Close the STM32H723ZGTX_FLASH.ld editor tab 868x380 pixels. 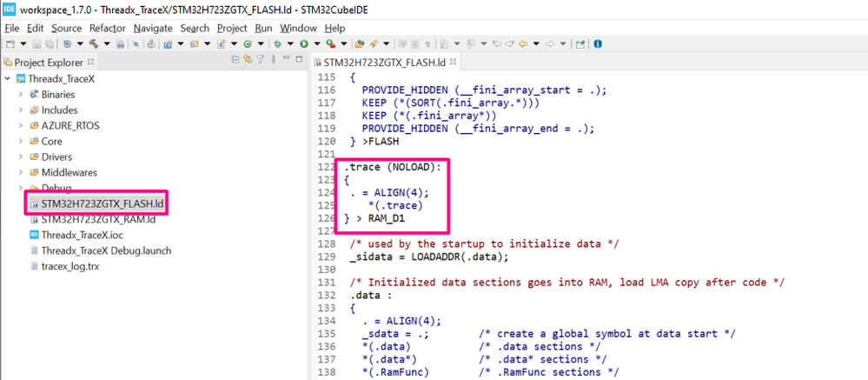453,62
